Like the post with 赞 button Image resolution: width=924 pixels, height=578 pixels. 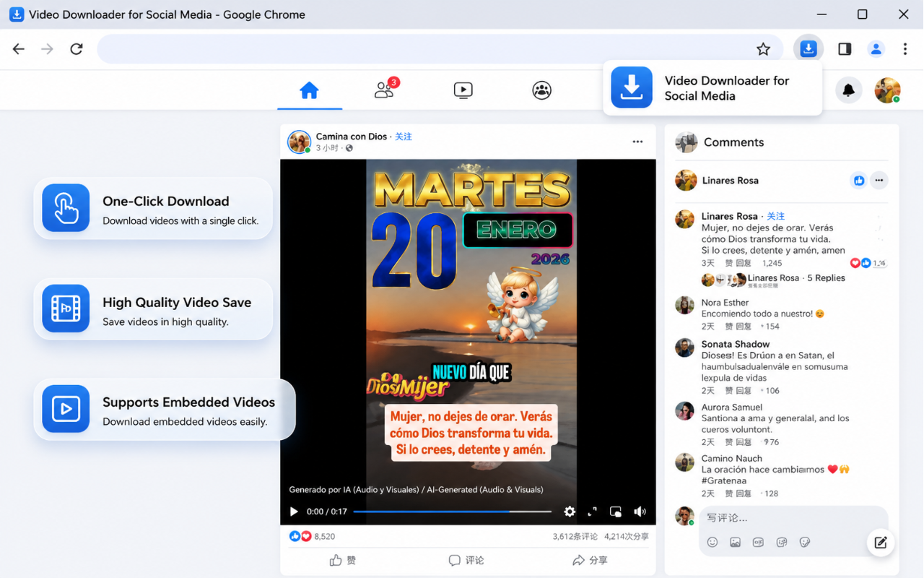pyautogui.click(x=343, y=560)
